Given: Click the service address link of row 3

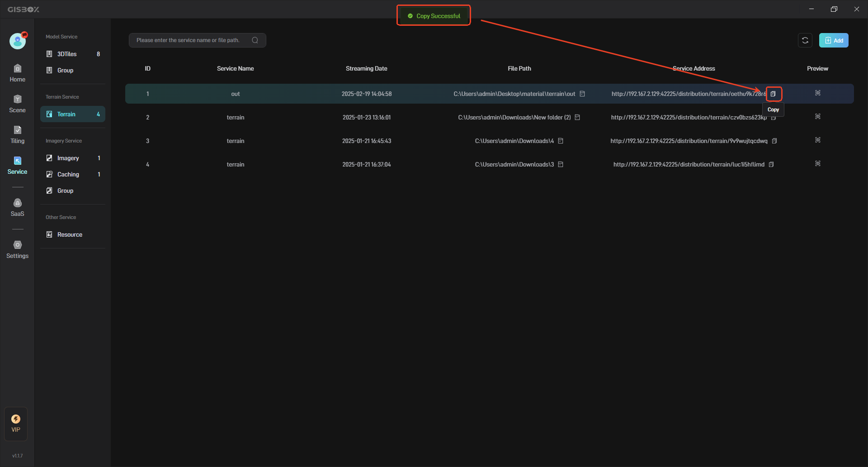Looking at the screenshot, I should coord(689,141).
